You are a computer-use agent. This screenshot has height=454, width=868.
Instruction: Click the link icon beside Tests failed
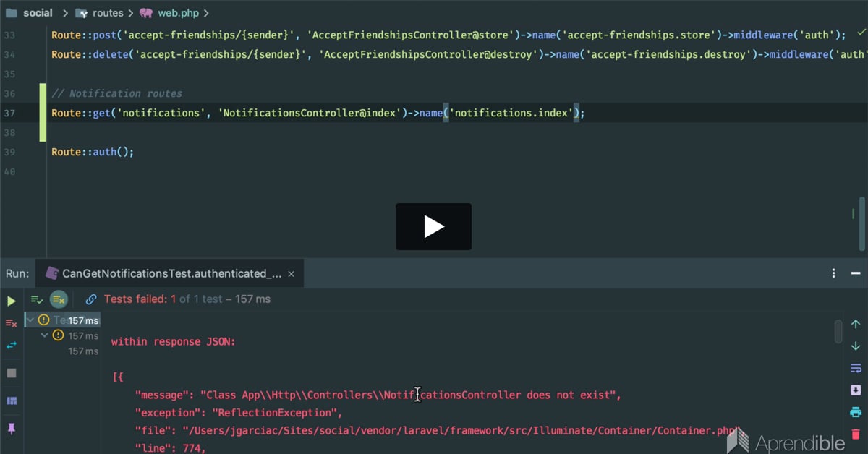(91, 299)
